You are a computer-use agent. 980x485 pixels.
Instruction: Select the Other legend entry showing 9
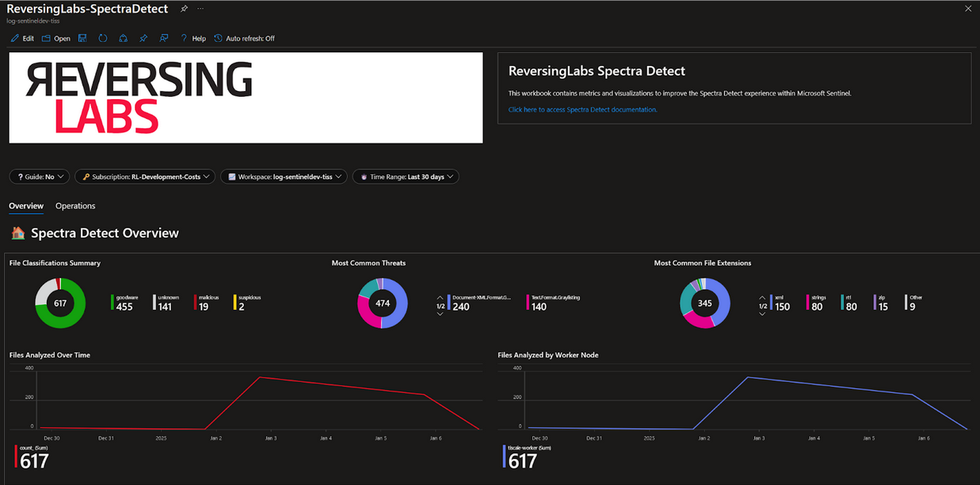point(913,303)
